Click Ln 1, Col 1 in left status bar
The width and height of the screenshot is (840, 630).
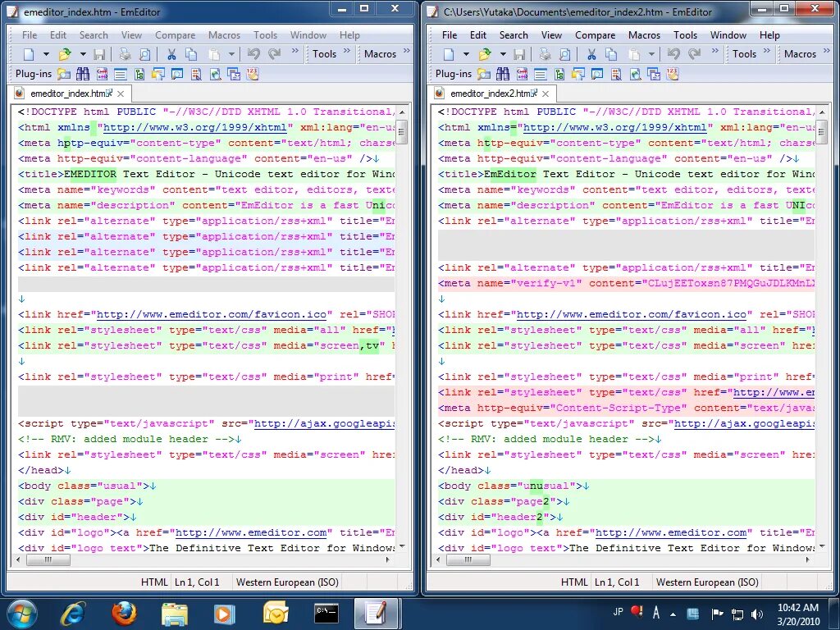pos(197,582)
